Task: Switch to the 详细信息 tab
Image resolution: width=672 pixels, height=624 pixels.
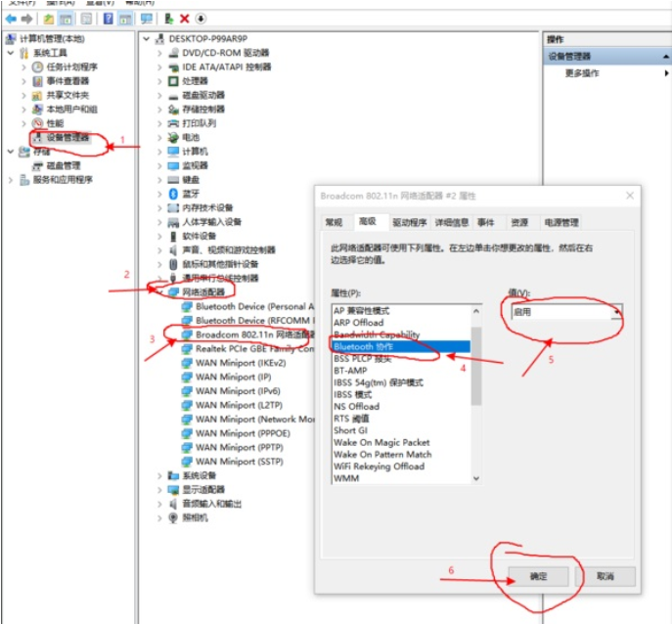Action: pyautogui.click(x=451, y=222)
